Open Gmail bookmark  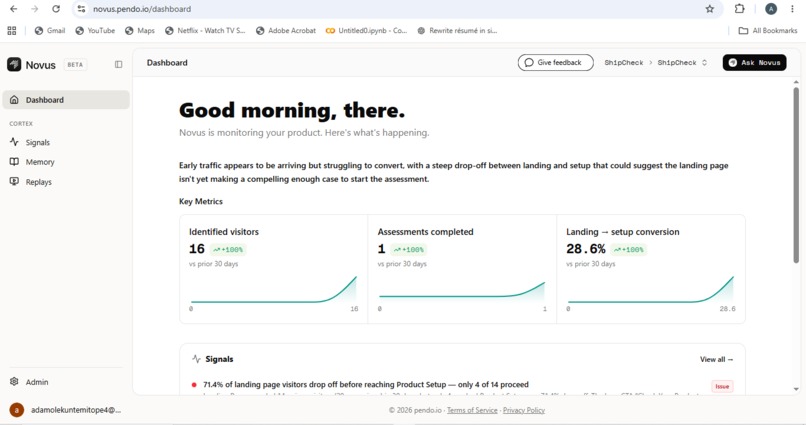tap(50, 31)
